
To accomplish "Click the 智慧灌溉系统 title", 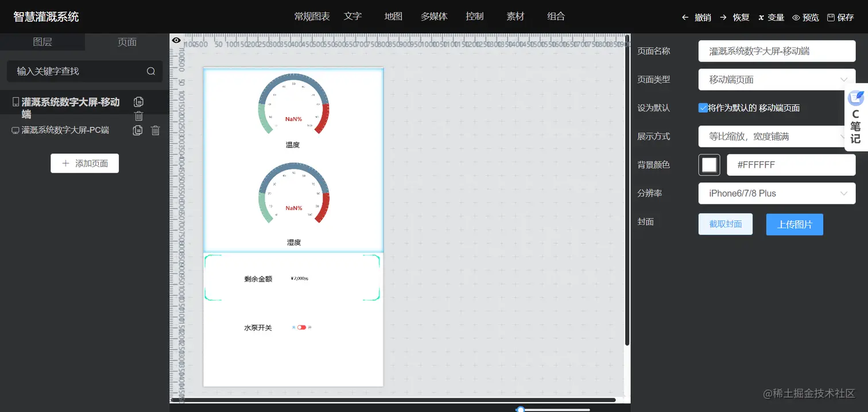I will coord(46,17).
